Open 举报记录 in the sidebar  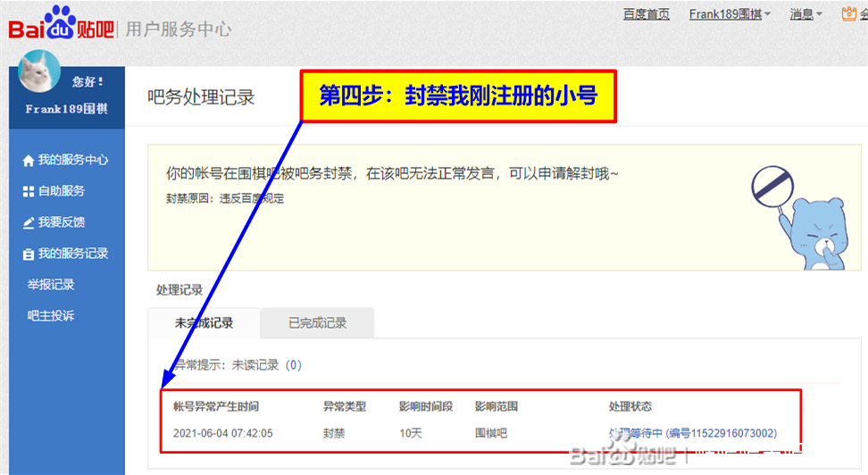[51, 285]
